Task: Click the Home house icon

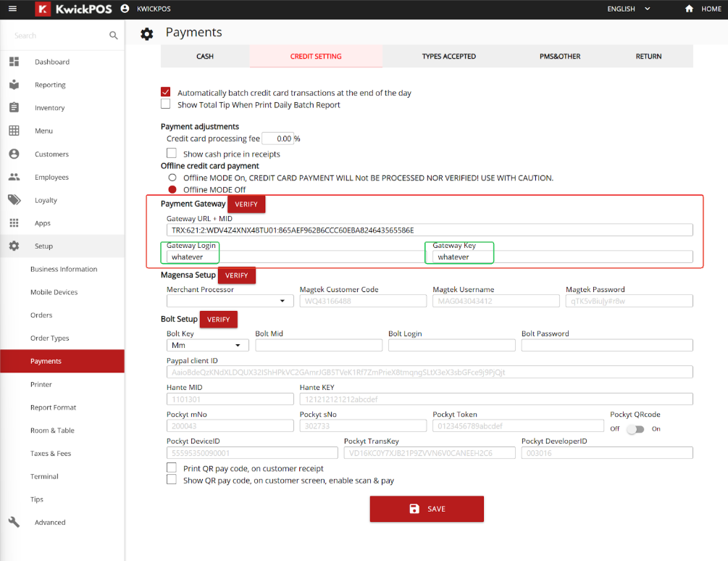Action: 689,9
